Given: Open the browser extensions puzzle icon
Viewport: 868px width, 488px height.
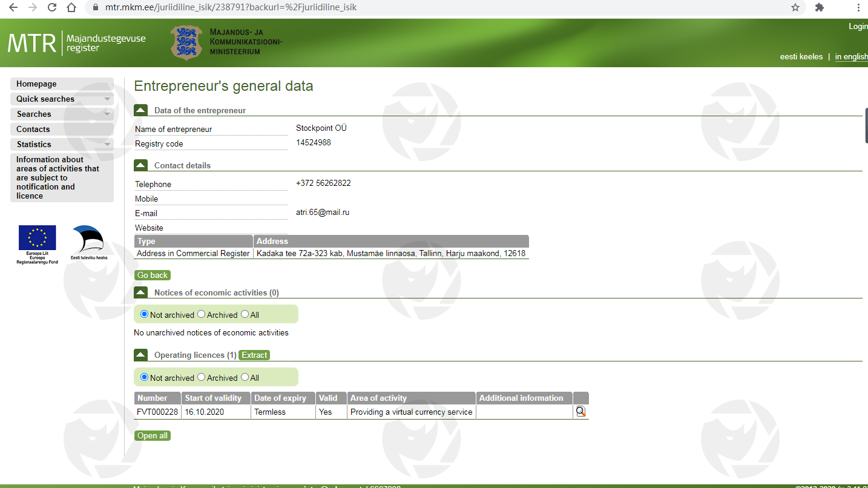Looking at the screenshot, I should [x=820, y=7].
